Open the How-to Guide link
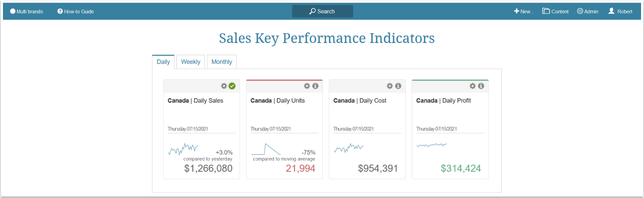The width and height of the screenshot is (644, 198). (x=76, y=11)
